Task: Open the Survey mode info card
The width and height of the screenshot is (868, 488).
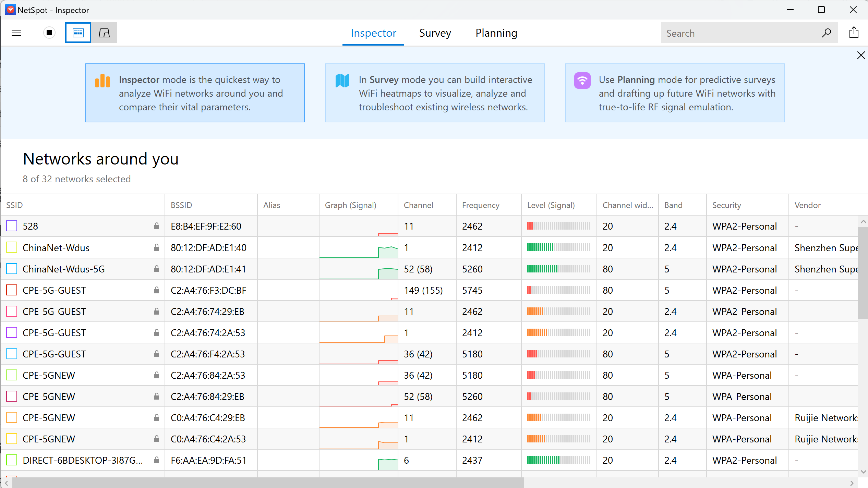Action: coord(435,93)
